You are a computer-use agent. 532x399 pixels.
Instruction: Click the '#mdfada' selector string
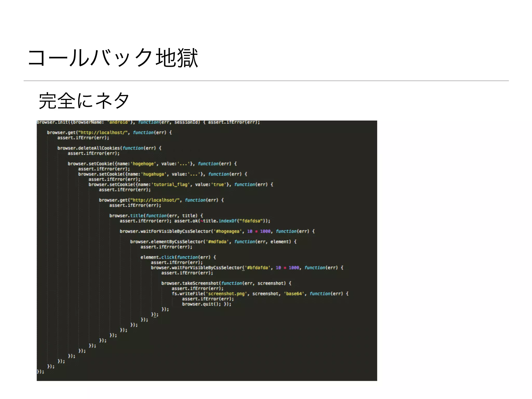point(217,242)
